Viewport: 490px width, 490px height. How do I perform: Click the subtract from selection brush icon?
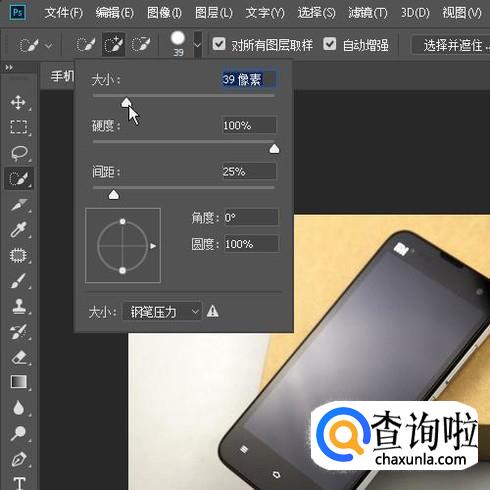click(x=141, y=44)
